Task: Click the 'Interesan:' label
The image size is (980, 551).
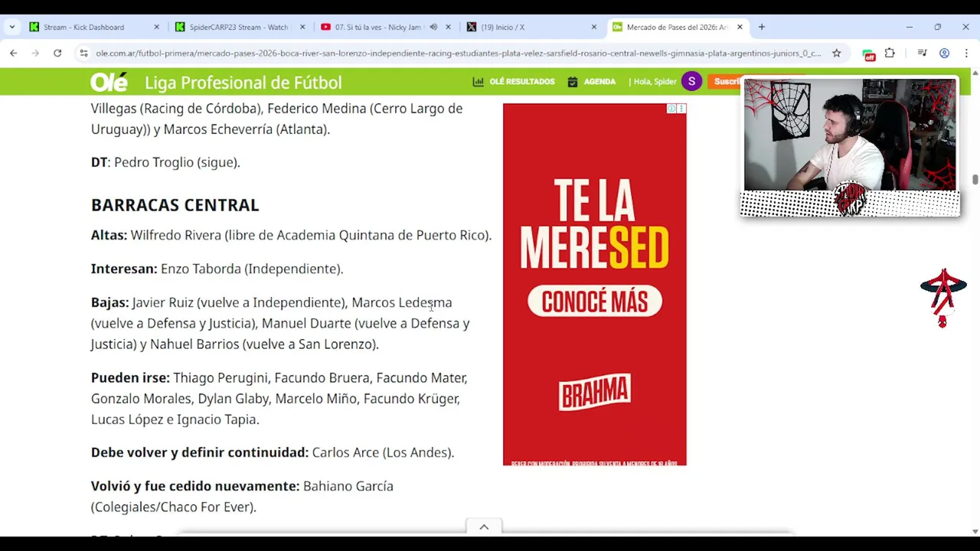Action: [124, 269]
